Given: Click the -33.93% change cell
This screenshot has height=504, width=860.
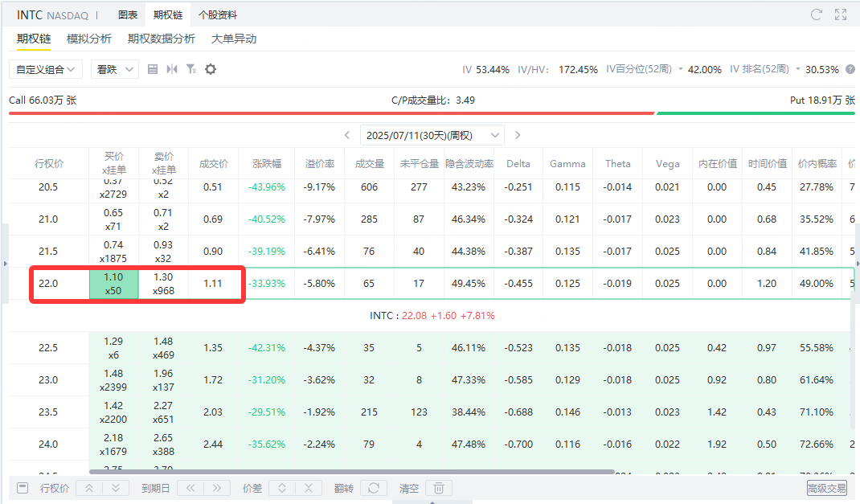Looking at the screenshot, I should pos(267,284).
